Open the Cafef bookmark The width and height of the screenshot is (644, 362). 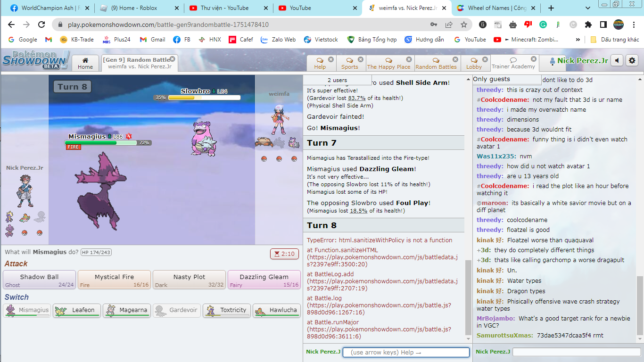241,40
